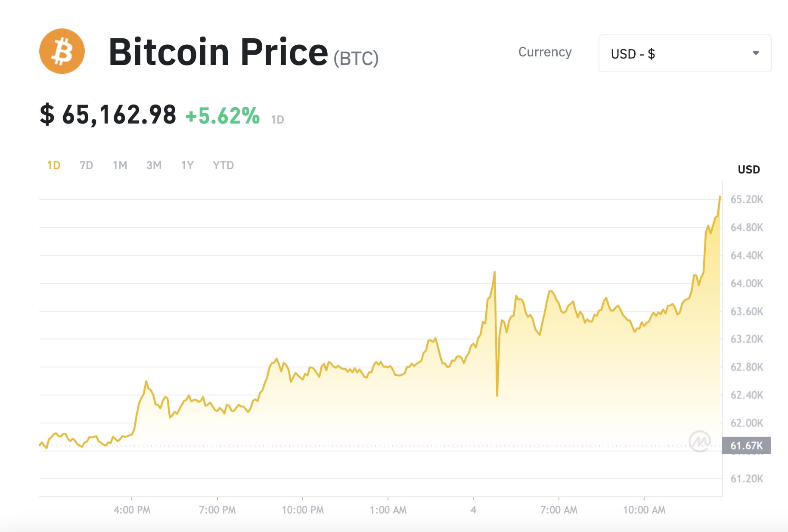View the 1Y price history
Screen dimensions: 788x532
click(187, 165)
